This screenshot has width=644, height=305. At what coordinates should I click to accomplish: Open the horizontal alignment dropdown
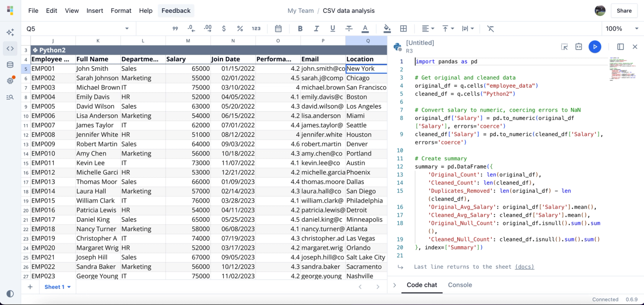point(427,28)
